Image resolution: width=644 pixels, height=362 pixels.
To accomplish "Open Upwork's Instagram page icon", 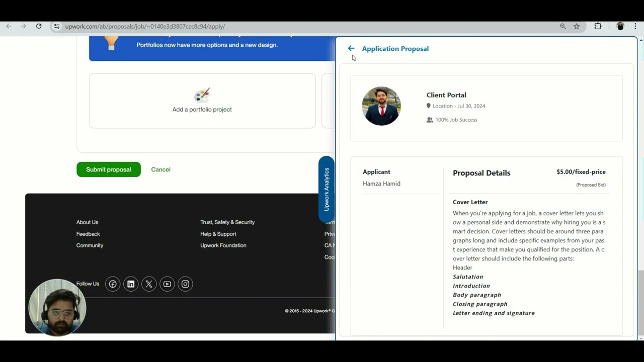I will (x=185, y=284).
